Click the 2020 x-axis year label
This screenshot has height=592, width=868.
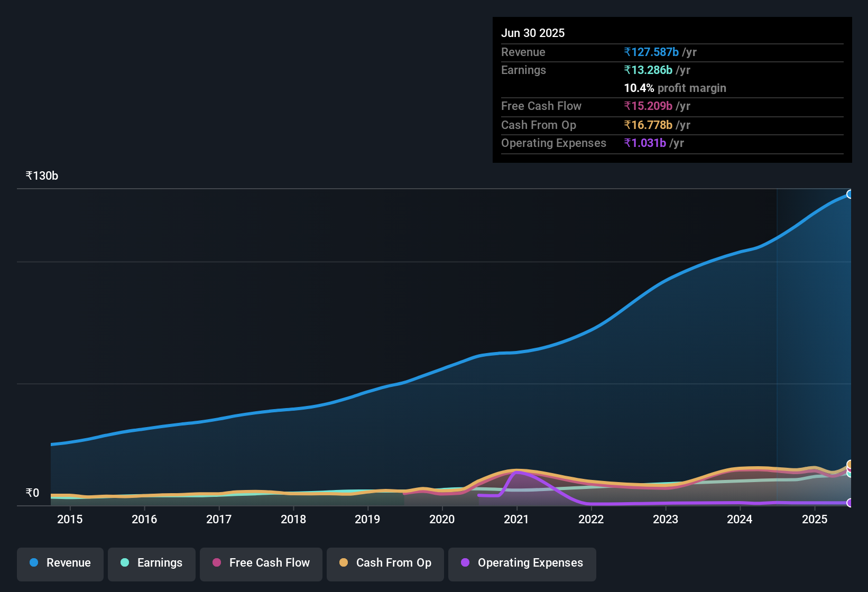442,519
